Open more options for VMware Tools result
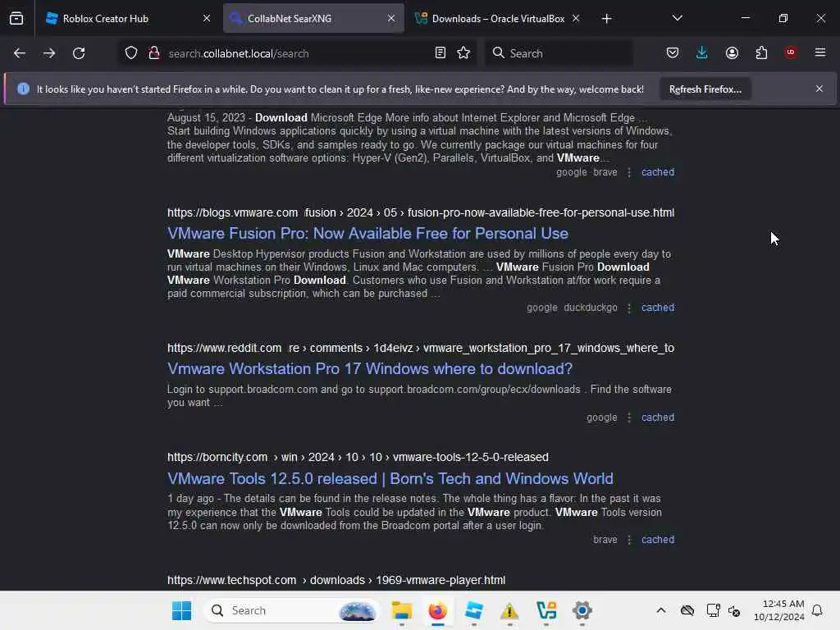 click(x=629, y=540)
